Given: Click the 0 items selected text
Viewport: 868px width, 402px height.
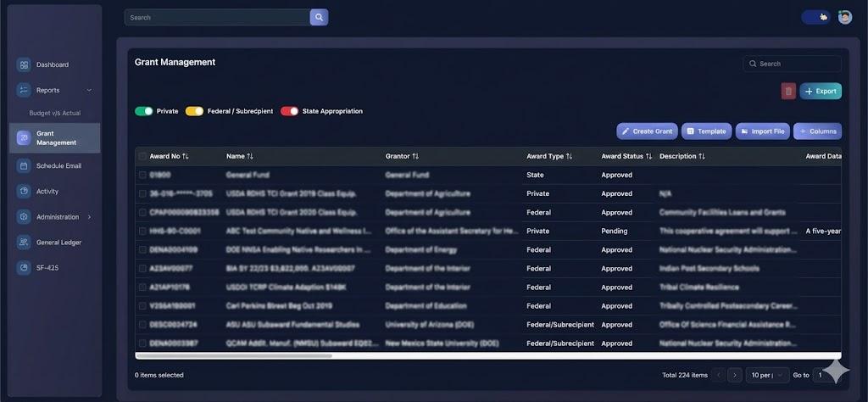Looking at the screenshot, I should click(x=159, y=375).
